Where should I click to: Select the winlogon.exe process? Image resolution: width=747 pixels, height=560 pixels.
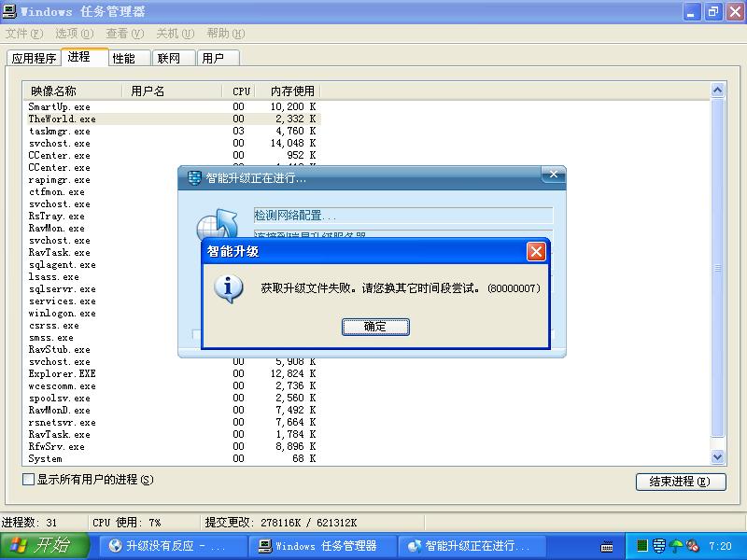point(62,314)
